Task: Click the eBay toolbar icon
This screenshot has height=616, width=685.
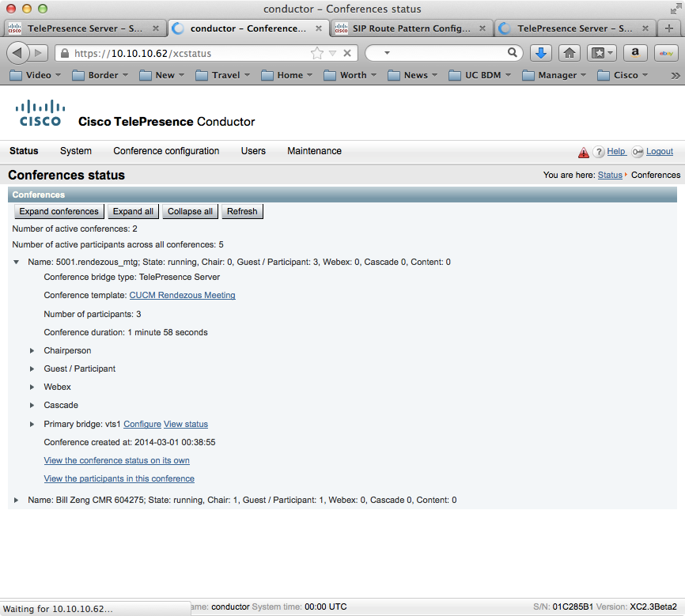Action: [x=666, y=53]
